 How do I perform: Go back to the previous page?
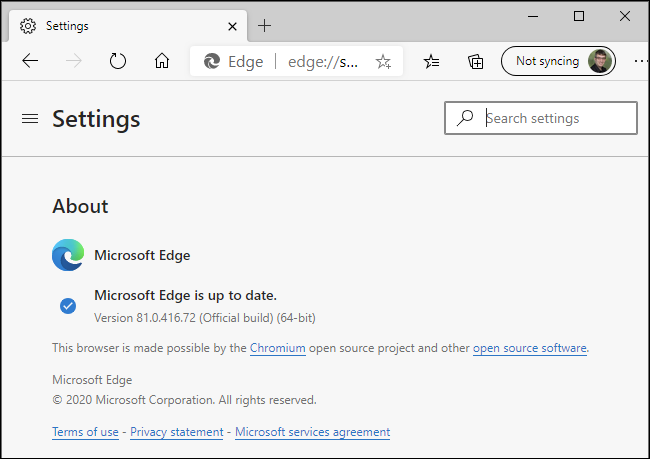click(x=30, y=61)
